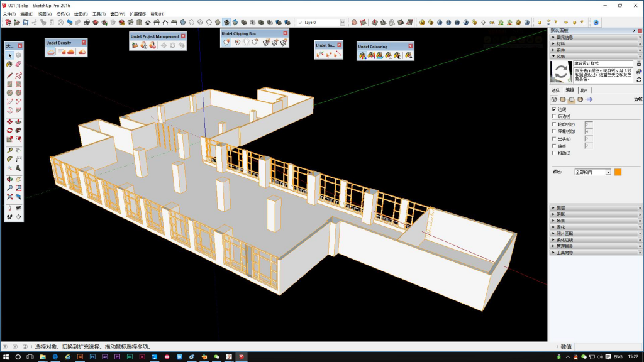Select the Walk footprints tool
644x362 pixels.
(x=10, y=217)
